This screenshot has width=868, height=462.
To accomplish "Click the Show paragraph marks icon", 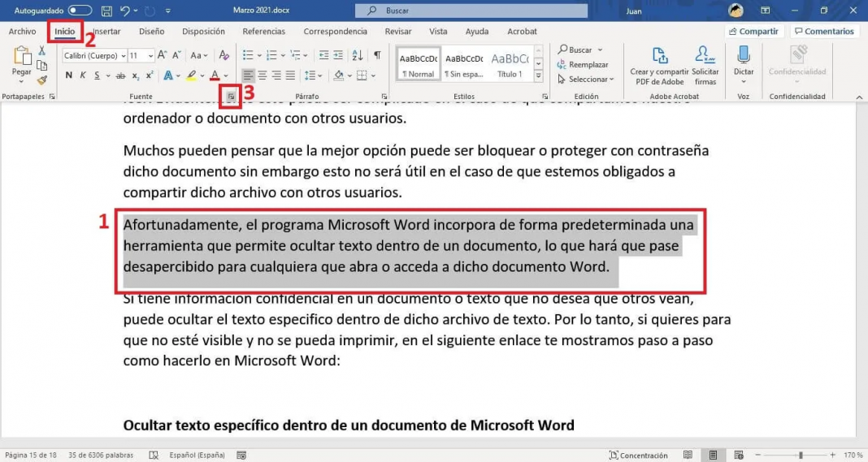I will (x=377, y=55).
